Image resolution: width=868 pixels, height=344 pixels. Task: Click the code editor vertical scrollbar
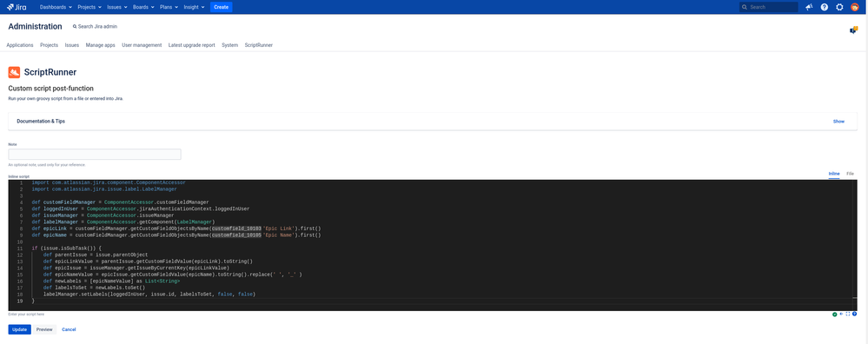(855, 245)
